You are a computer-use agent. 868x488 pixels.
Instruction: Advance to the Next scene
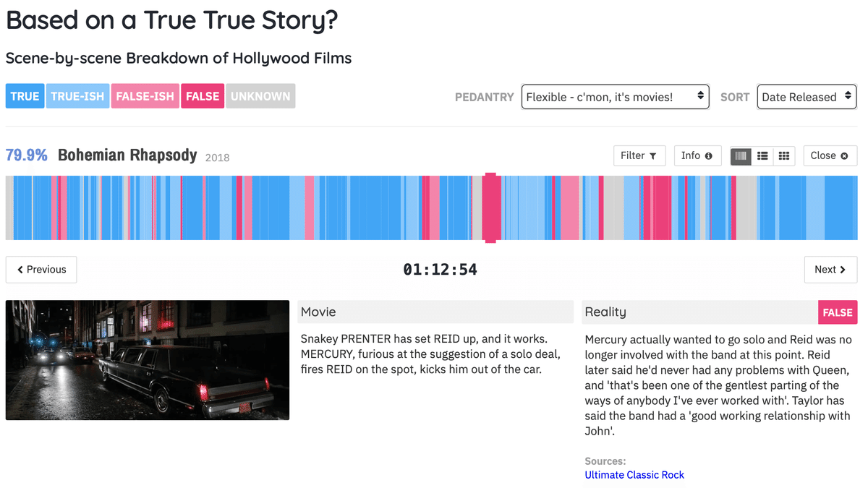pos(830,270)
